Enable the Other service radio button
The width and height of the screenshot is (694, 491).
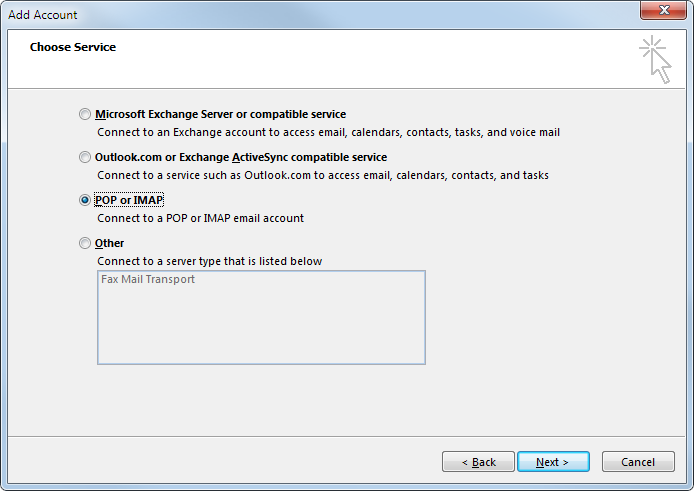85,243
